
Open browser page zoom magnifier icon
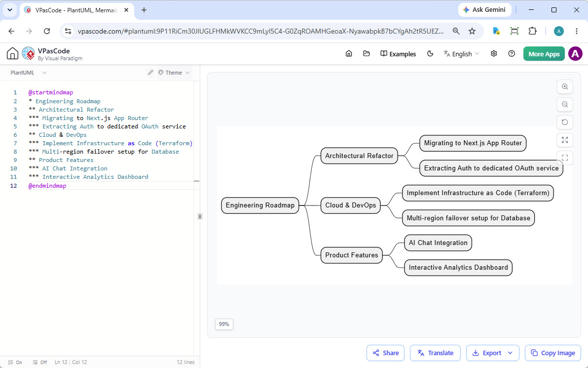tap(456, 31)
